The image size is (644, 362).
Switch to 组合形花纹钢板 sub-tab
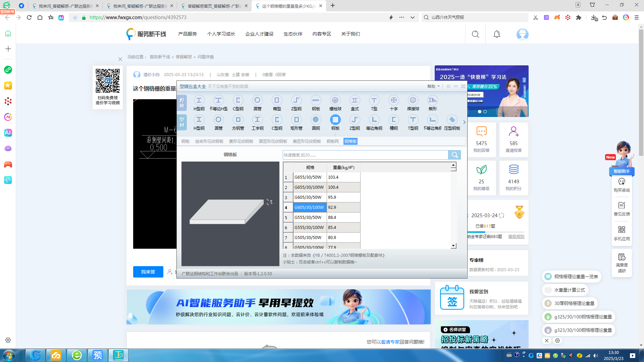pyautogui.click(x=209, y=141)
